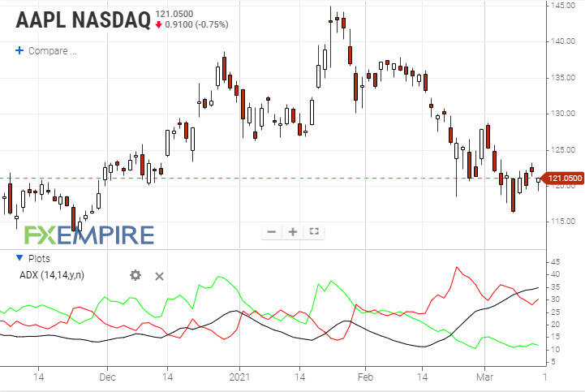This screenshot has height=392, width=585.
Task: Click the 5 ADX scale label
Action: [x=553, y=362]
